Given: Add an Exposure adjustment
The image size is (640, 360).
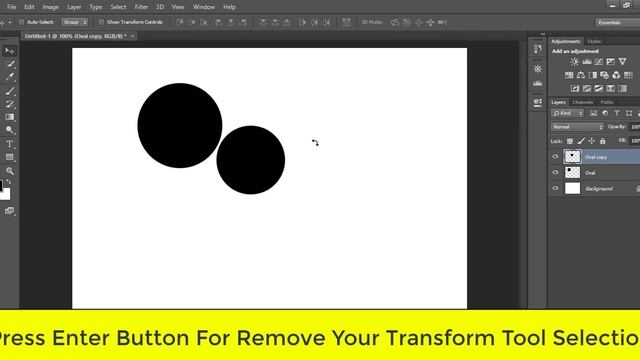Looking at the screenshot, I should [611, 62].
